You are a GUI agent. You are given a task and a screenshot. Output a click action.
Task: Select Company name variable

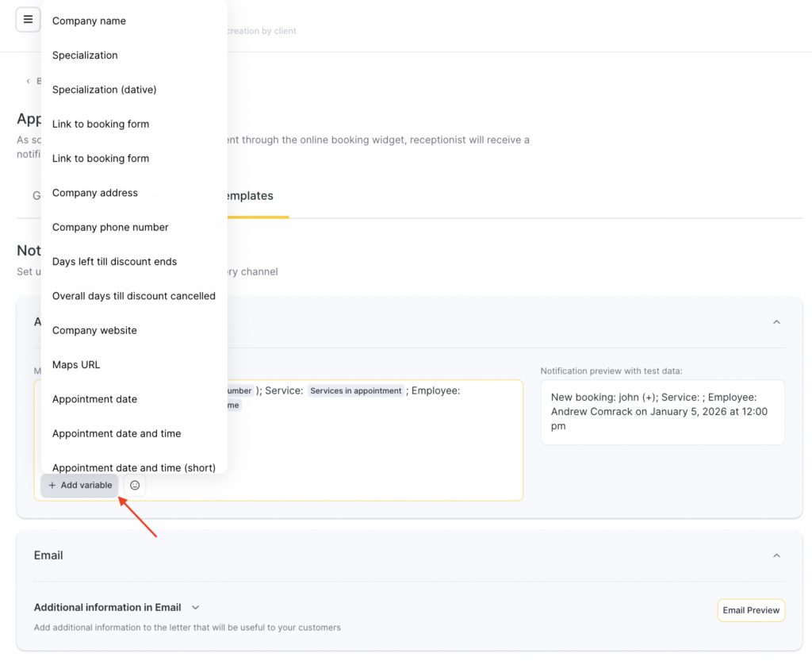coord(89,21)
